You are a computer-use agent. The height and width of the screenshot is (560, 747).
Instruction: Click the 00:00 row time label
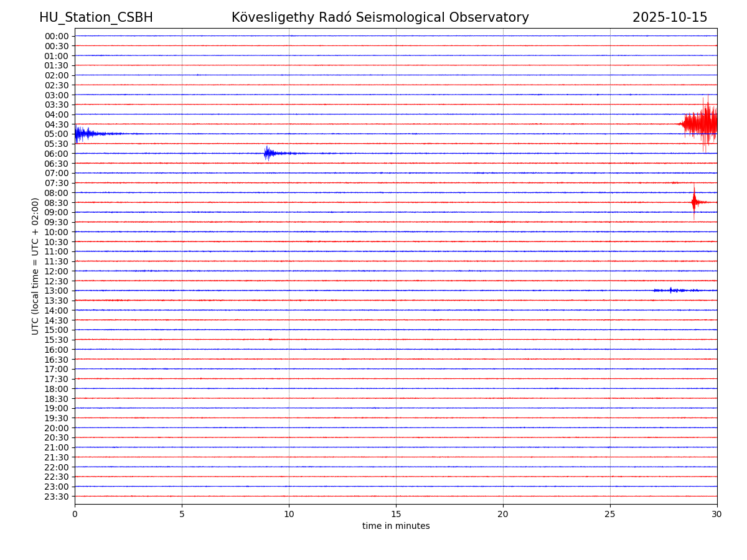coord(56,36)
